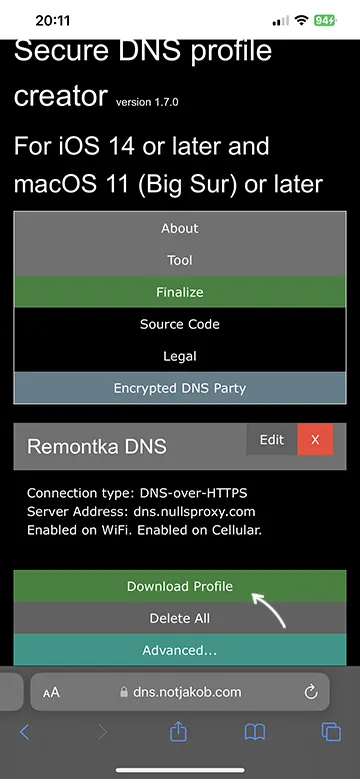Image resolution: width=360 pixels, height=779 pixels.
Task: Reload the page with the refresh icon
Action: pos(311,692)
